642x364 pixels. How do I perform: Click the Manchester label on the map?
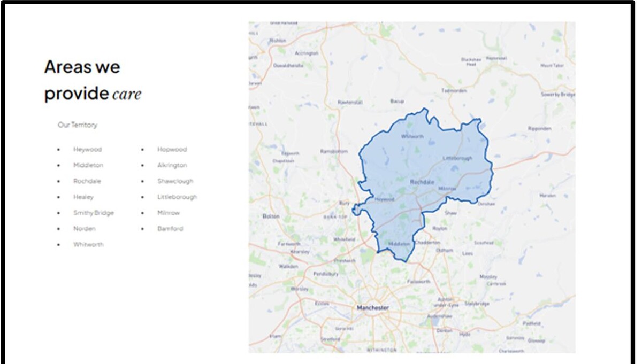pos(373,308)
